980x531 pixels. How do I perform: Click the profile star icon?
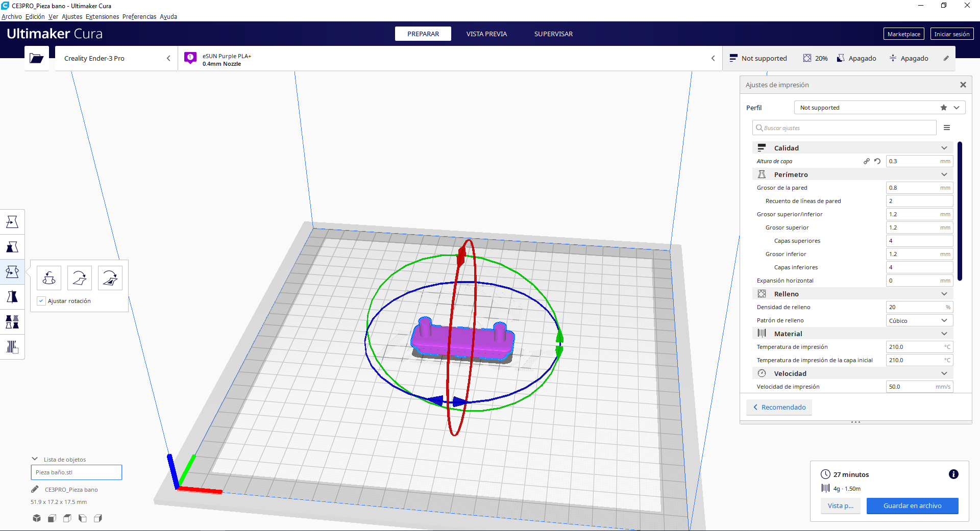pyautogui.click(x=944, y=108)
